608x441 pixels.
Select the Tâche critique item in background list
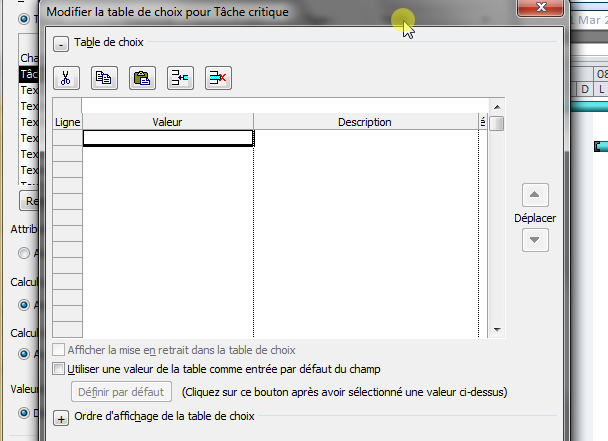(29, 74)
